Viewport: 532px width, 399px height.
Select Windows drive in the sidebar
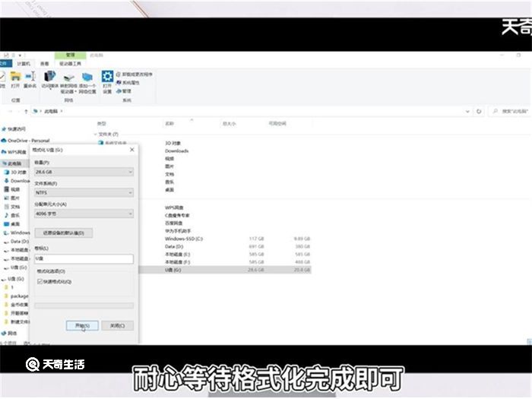coord(17,233)
